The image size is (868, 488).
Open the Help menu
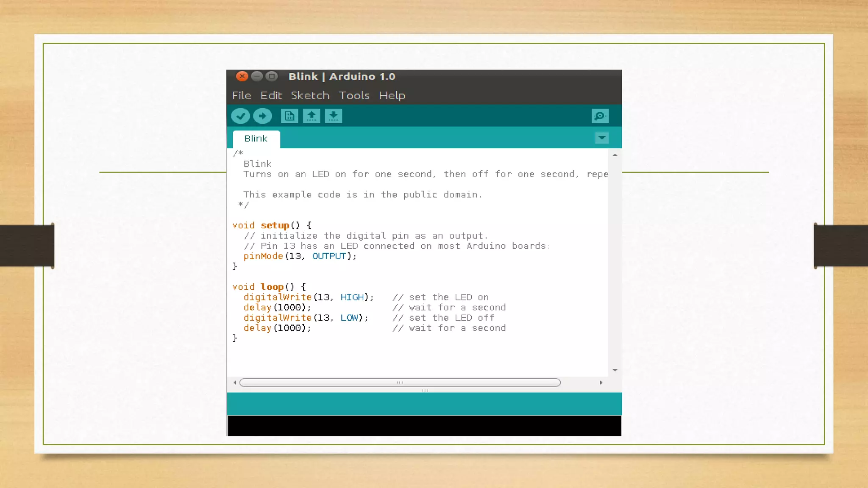pos(392,96)
